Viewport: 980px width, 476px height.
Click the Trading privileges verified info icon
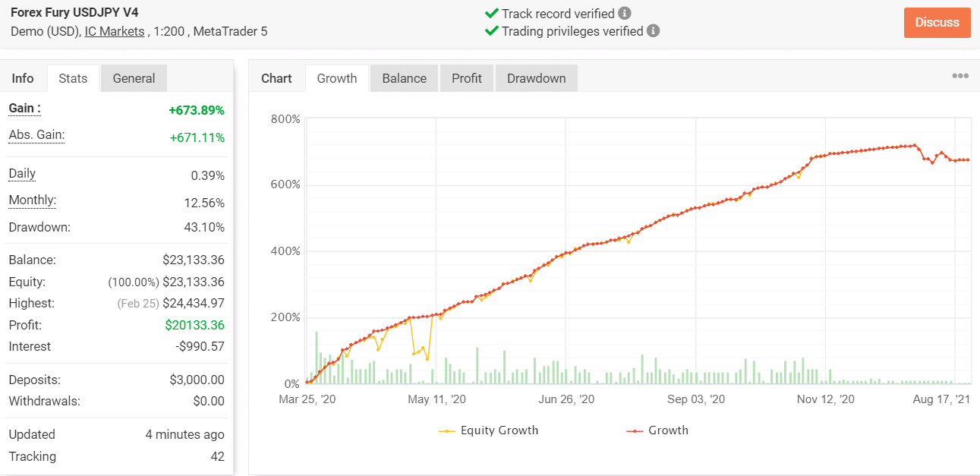[x=654, y=31]
